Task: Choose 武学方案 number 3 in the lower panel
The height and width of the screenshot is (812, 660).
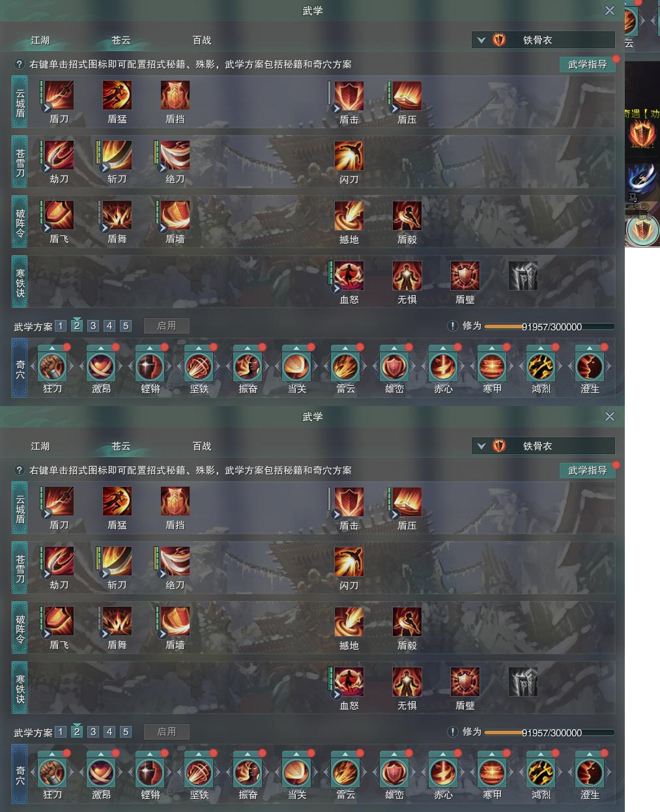Action: click(x=93, y=732)
